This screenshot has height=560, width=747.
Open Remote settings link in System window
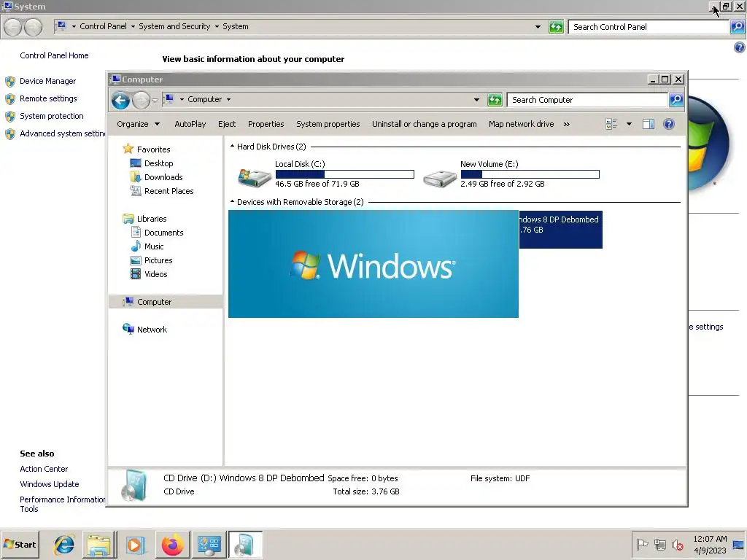point(48,98)
